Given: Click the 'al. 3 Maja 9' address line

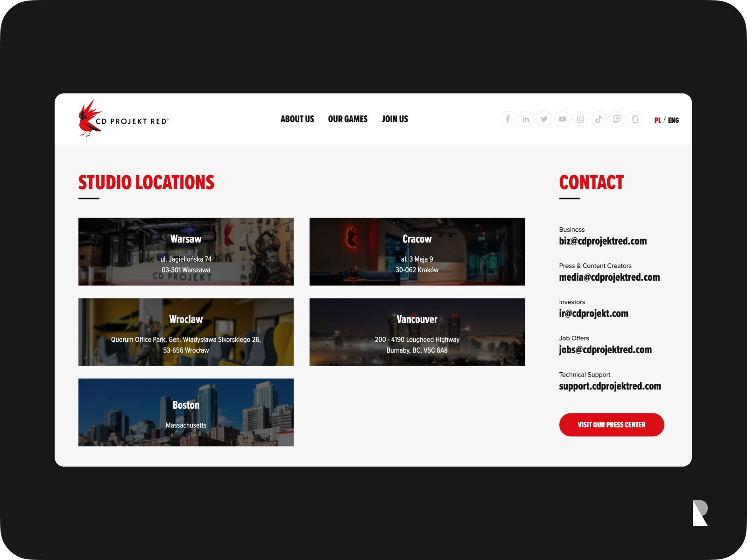Looking at the screenshot, I should pyautogui.click(x=417, y=259).
